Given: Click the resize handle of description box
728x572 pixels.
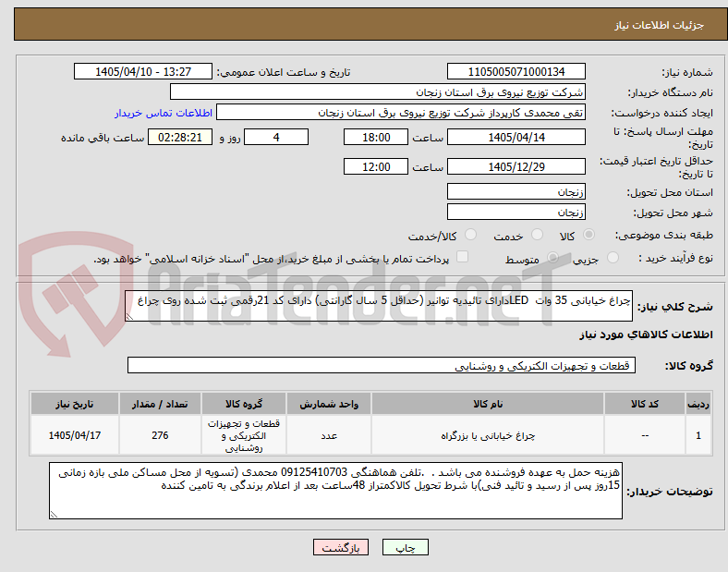Looking at the screenshot, I should [x=129, y=317].
